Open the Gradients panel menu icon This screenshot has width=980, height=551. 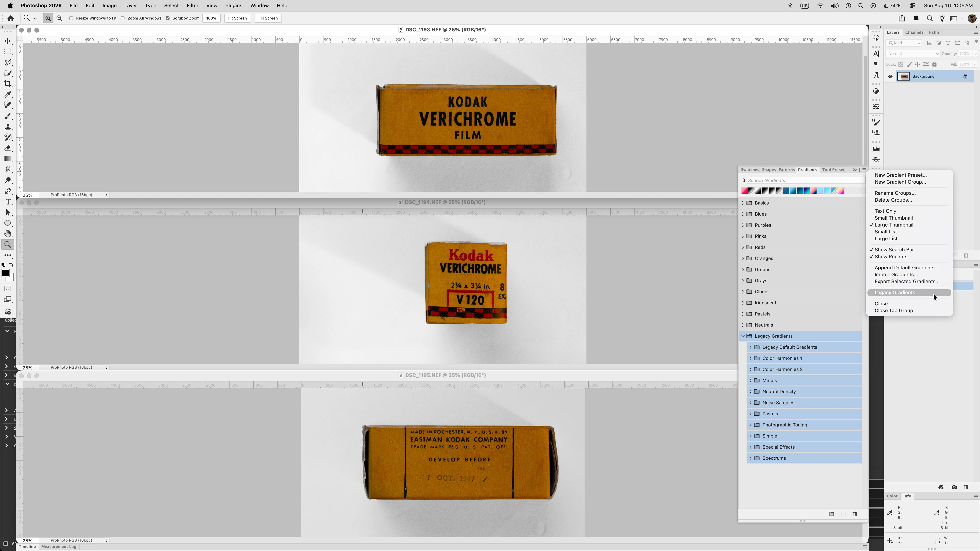pos(864,170)
